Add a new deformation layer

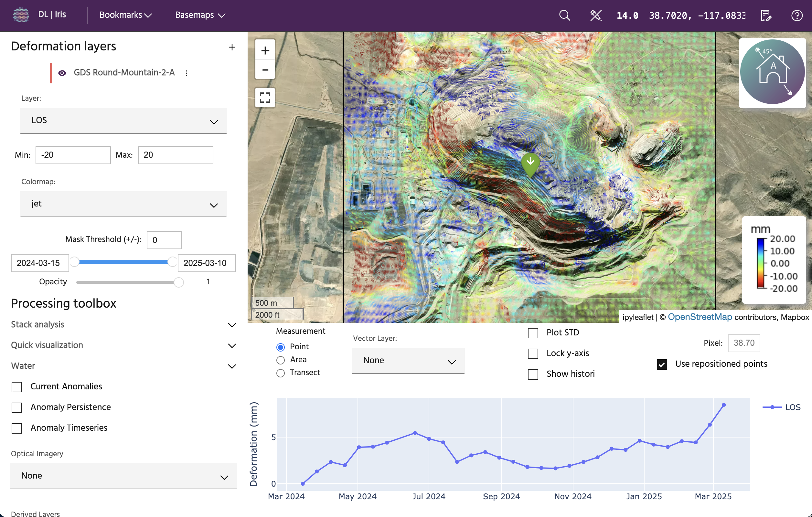[232, 47]
